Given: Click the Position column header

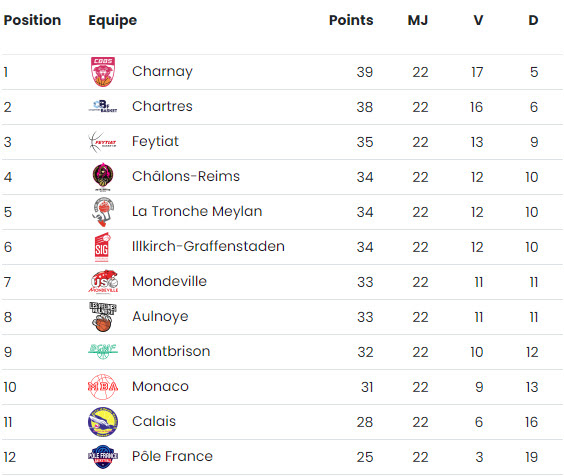Looking at the screenshot, I should (x=32, y=20).
